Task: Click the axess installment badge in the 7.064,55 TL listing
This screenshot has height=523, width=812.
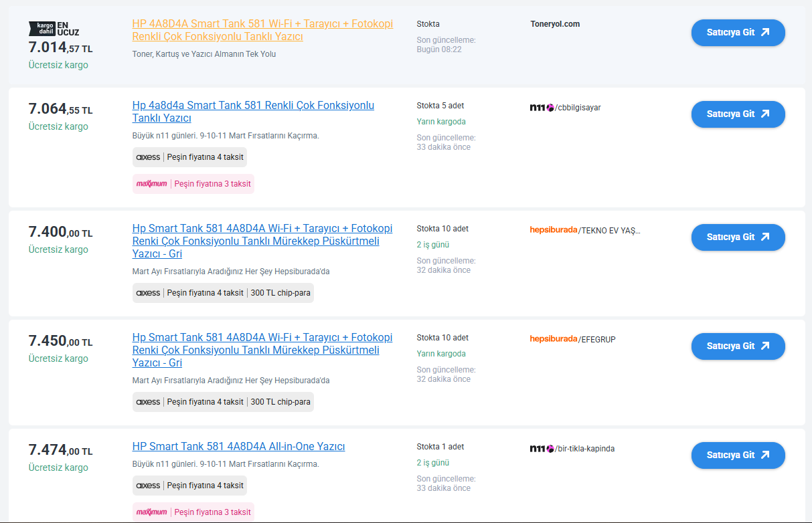Action: tap(189, 157)
